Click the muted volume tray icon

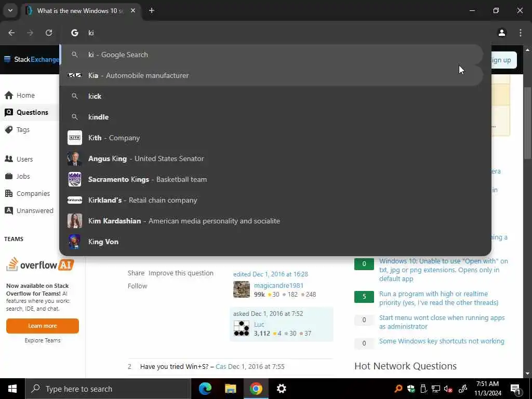pos(448,389)
